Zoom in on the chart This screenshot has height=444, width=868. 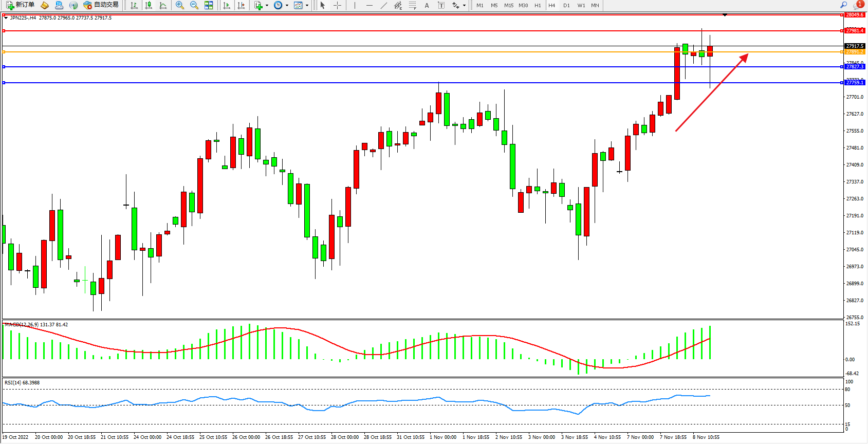pyautogui.click(x=180, y=5)
